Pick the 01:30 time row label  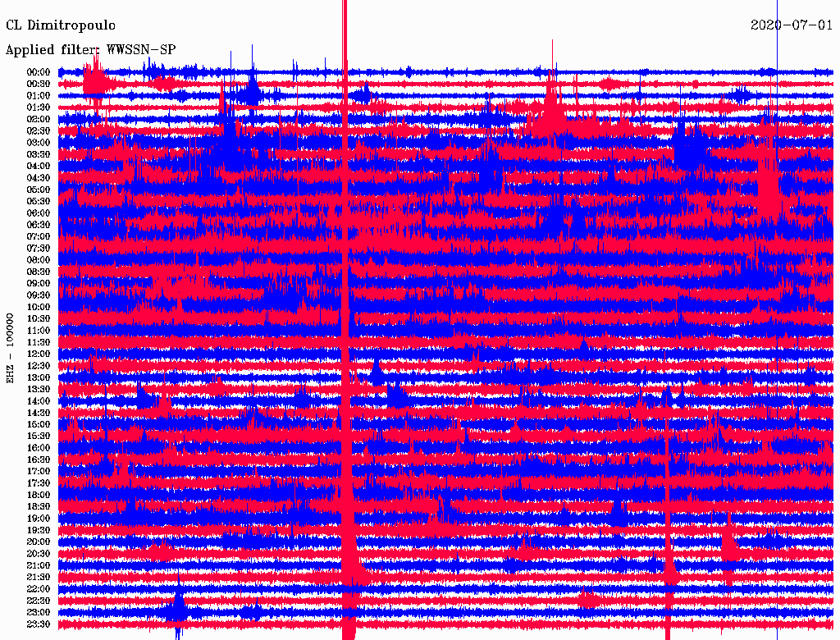39,107
